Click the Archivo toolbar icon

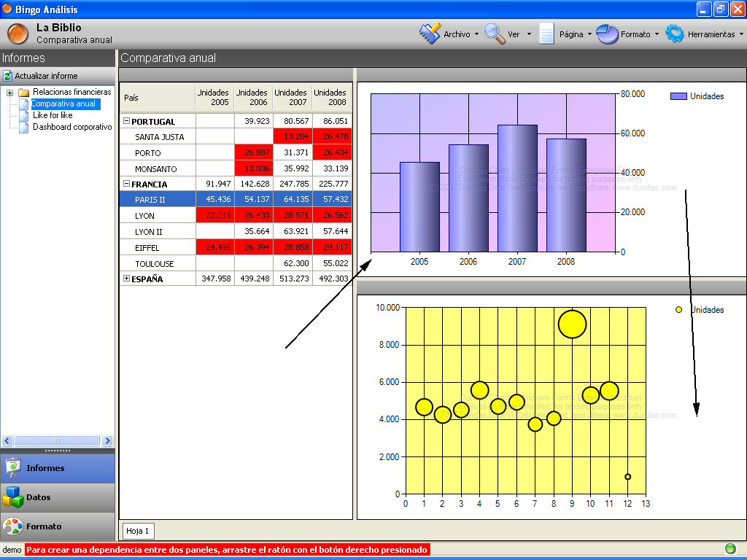[430, 34]
